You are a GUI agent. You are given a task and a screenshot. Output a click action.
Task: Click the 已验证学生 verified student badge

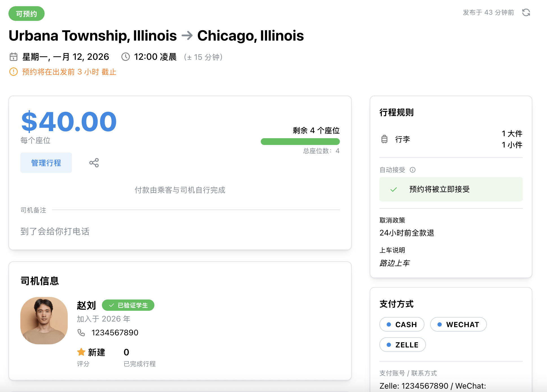click(128, 305)
